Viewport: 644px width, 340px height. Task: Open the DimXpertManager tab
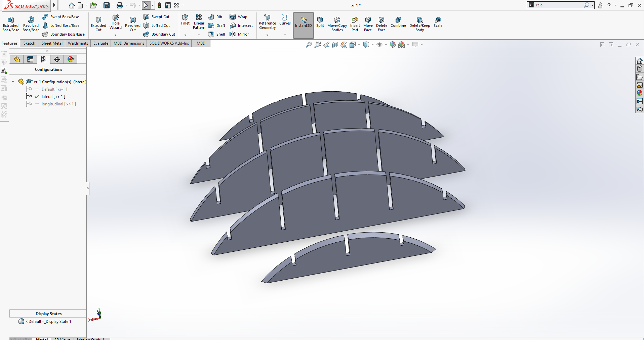pyautogui.click(x=57, y=59)
